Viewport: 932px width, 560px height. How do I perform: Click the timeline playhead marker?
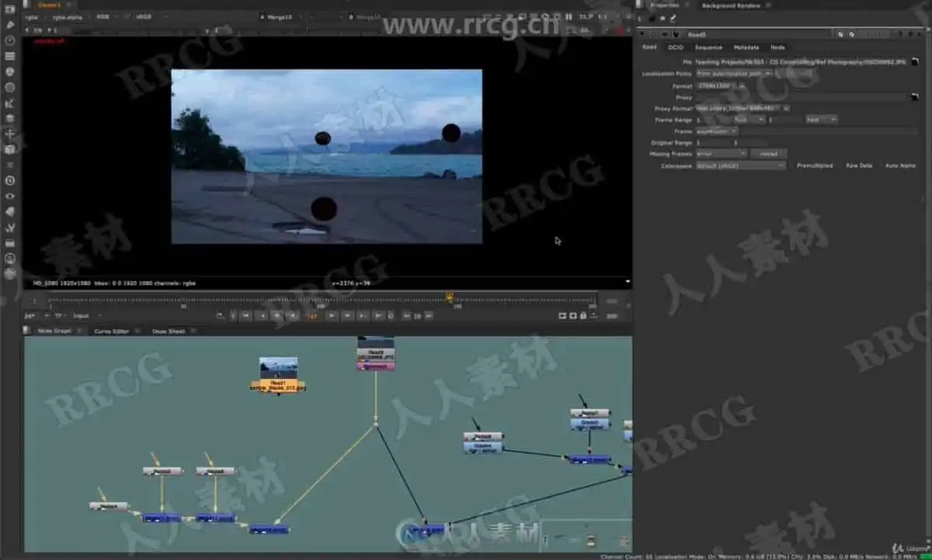click(450, 297)
